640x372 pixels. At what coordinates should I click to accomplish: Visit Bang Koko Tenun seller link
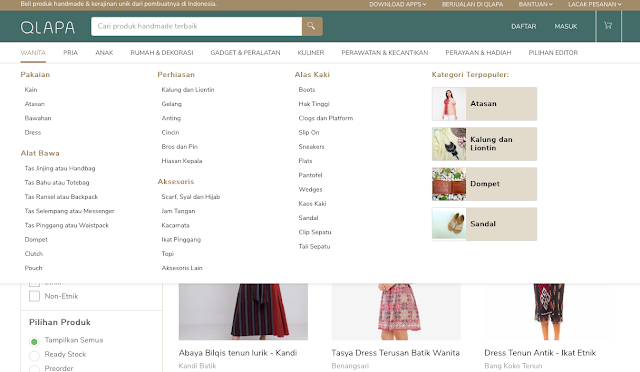coord(513,366)
